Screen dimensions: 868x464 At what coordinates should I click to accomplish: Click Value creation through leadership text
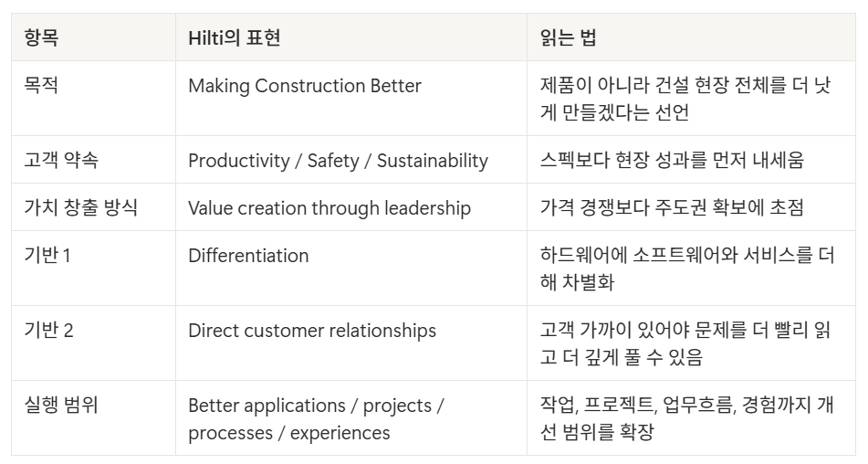[x=329, y=208]
